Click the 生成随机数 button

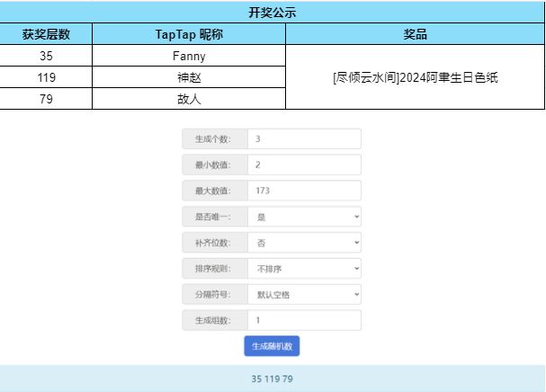[272, 346]
